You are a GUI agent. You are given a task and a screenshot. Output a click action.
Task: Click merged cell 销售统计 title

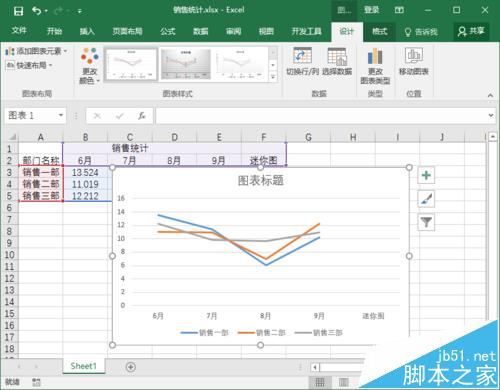(130, 148)
